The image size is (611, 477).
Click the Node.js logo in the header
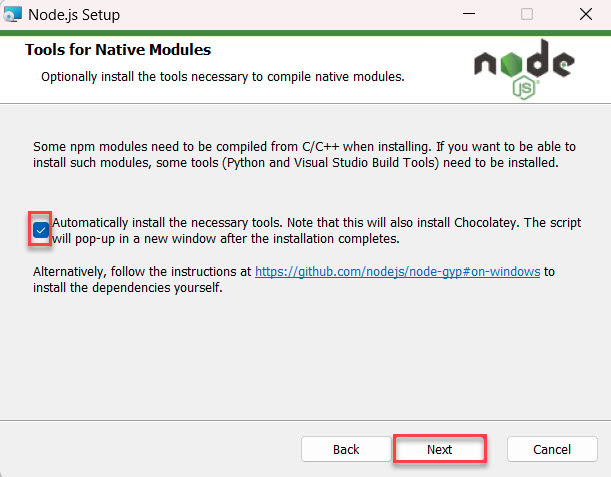tap(524, 69)
